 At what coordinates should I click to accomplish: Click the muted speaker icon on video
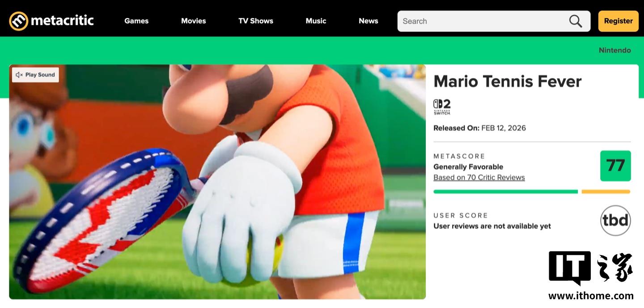click(19, 75)
